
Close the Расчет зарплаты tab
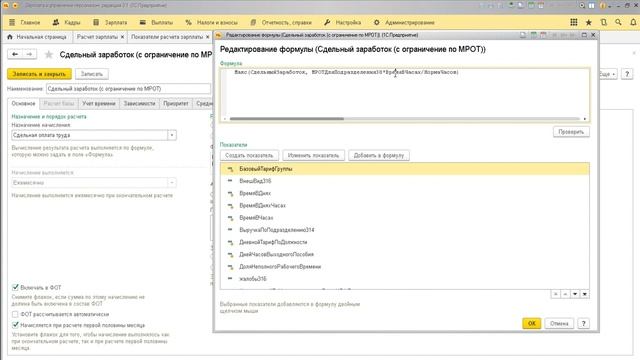click(x=122, y=37)
